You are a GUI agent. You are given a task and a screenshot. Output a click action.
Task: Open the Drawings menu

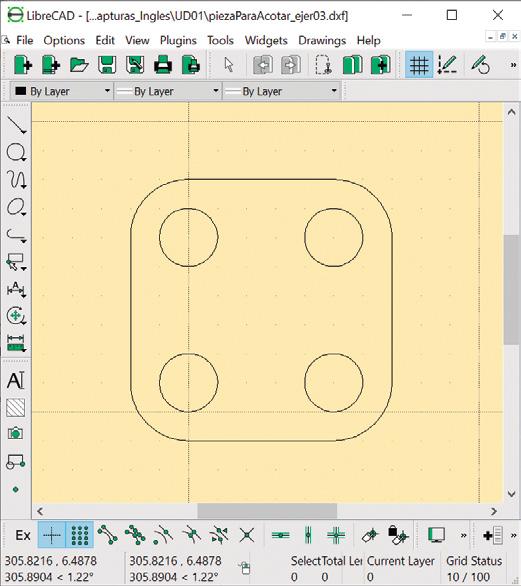pyautogui.click(x=322, y=40)
